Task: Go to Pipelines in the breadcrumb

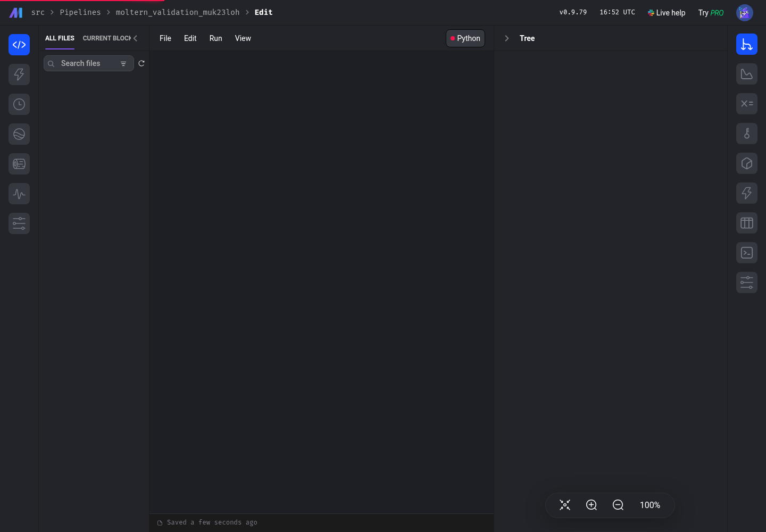Action: pos(80,12)
